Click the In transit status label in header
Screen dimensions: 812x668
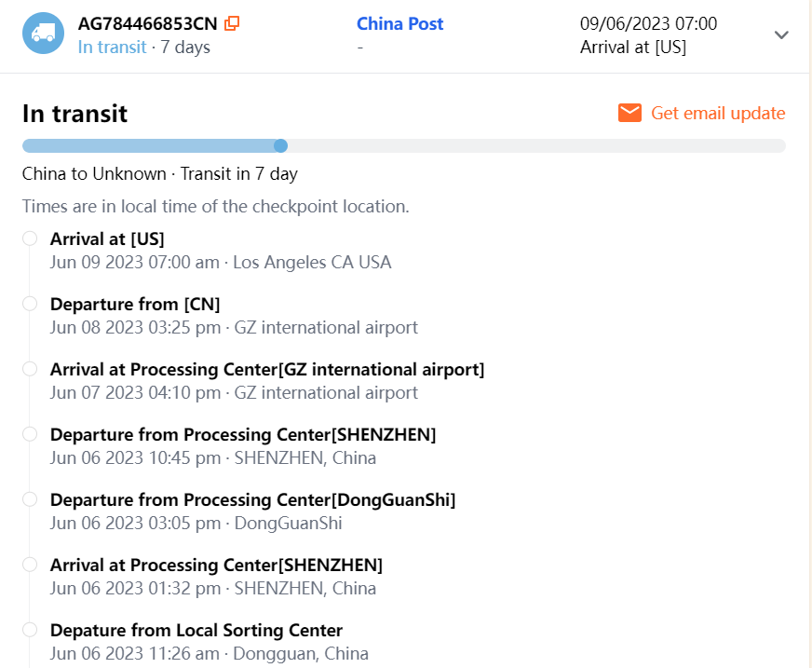[112, 47]
